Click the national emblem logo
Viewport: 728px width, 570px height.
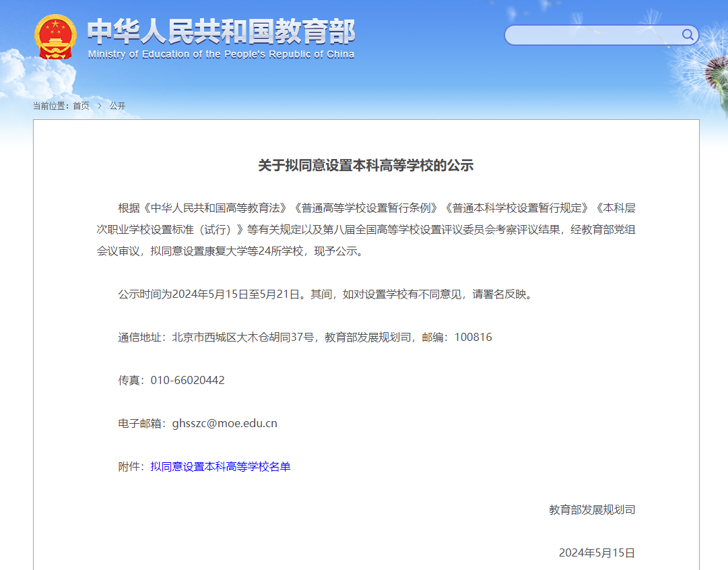tap(55, 36)
